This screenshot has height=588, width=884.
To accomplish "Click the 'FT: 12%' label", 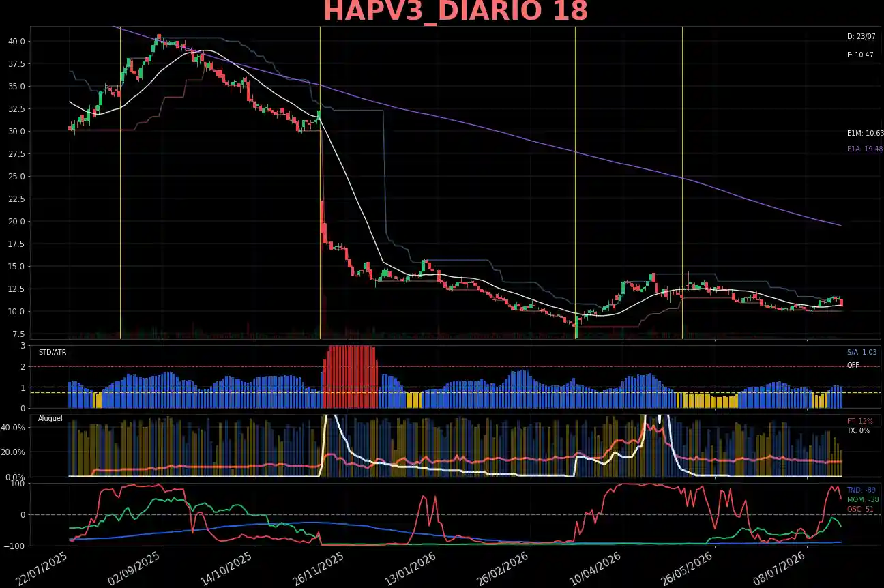I will pyautogui.click(x=859, y=421).
